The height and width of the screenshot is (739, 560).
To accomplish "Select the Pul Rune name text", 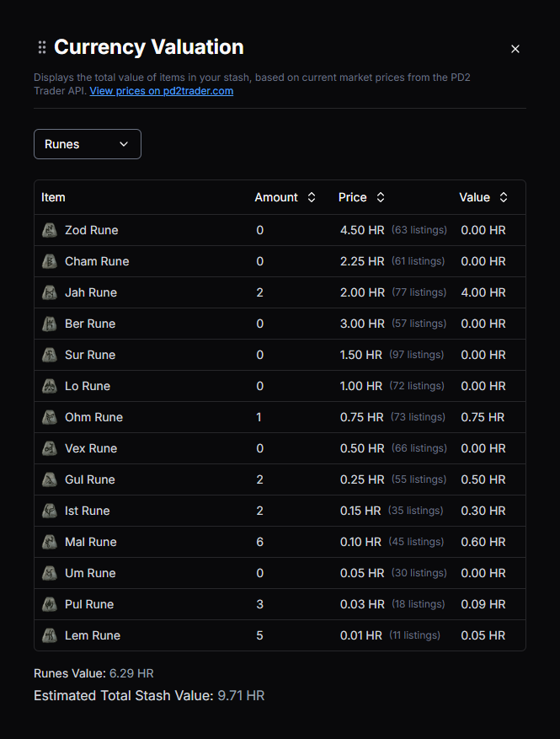I will click(89, 604).
